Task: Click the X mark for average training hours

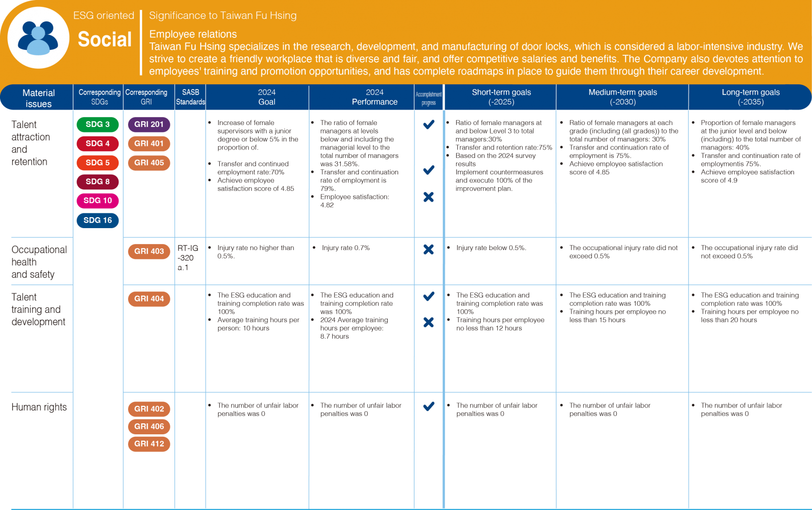Action: tap(428, 322)
